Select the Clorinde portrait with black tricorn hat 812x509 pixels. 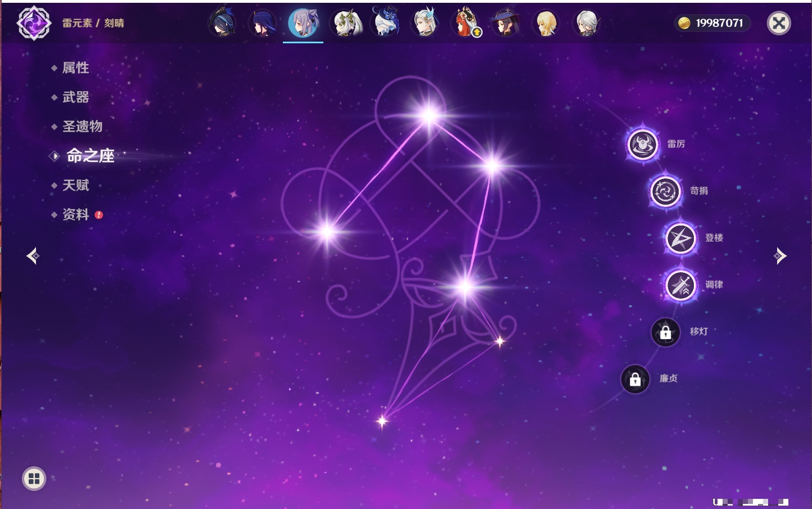click(223, 23)
